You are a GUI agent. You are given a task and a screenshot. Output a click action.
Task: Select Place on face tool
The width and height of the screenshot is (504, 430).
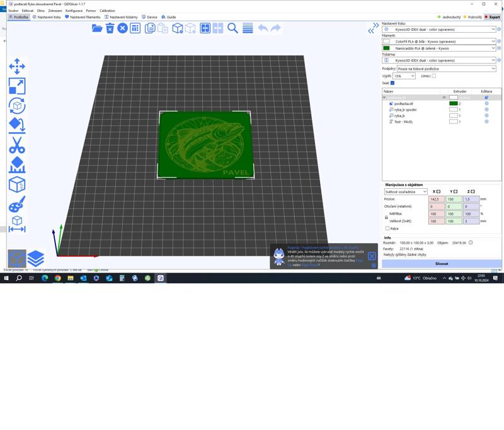[x=17, y=125]
